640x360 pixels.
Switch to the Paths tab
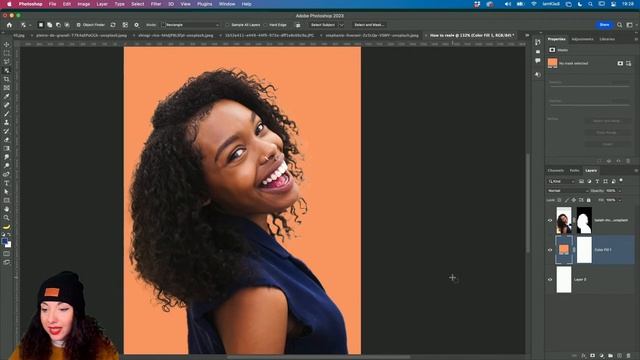[x=574, y=171]
